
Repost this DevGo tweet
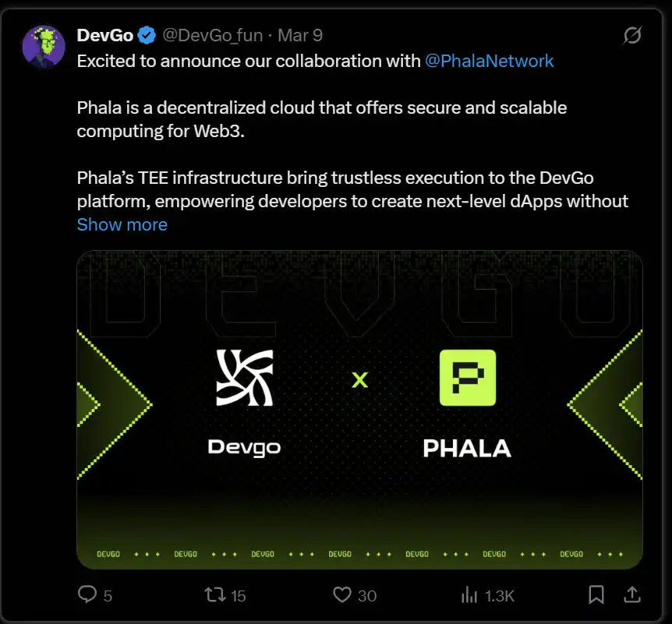coord(214,595)
